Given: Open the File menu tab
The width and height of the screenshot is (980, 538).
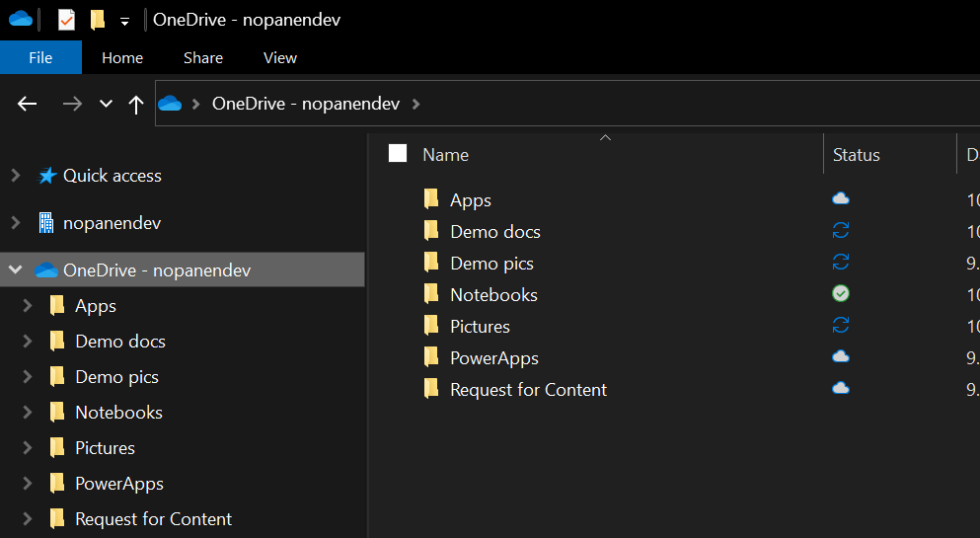Looking at the screenshot, I should tap(40, 57).
